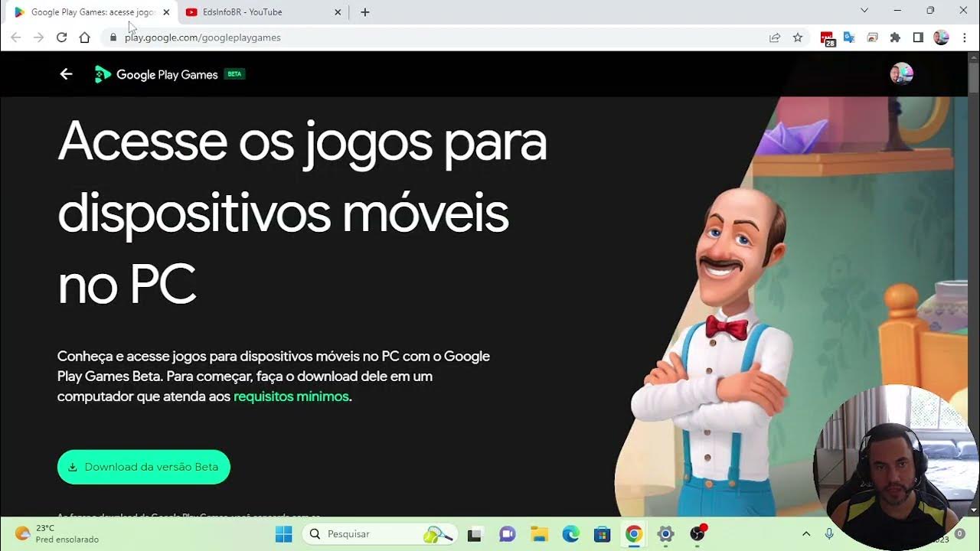The height and width of the screenshot is (551, 980).
Task: Switch to the EdsInfoBR YouTube tab
Action: [263, 12]
